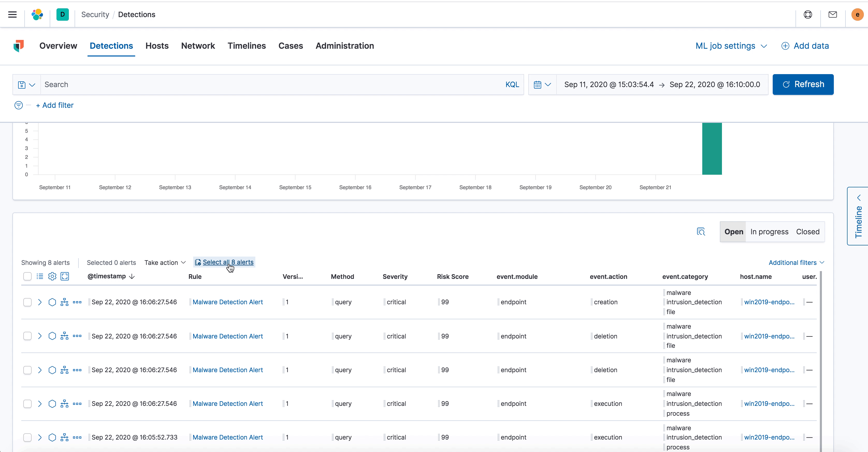Image resolution: width=868 pixels, height=452 pixels.
Task: Click the inspect alerts table icon
Action: 701,232
